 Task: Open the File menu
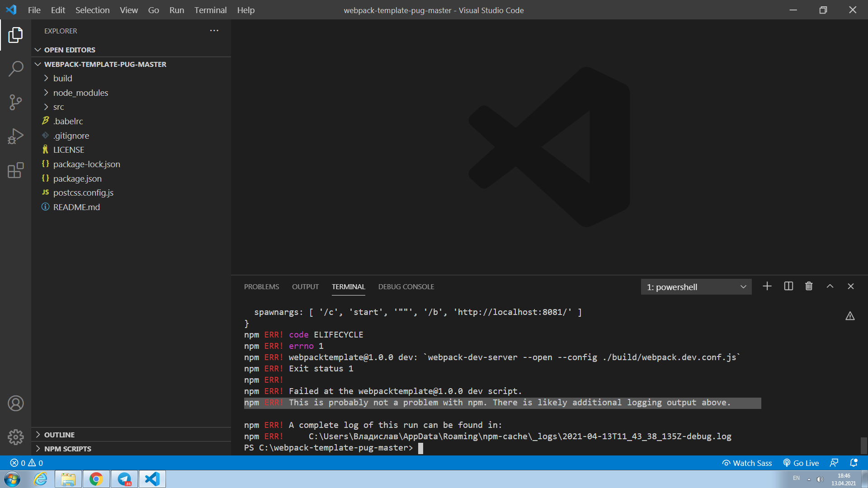coord(34,10)
